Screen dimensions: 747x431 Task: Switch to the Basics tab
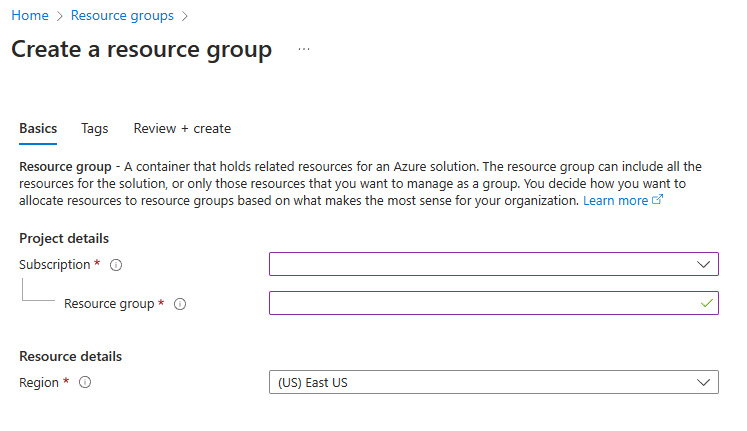click(x=38, y=129)
